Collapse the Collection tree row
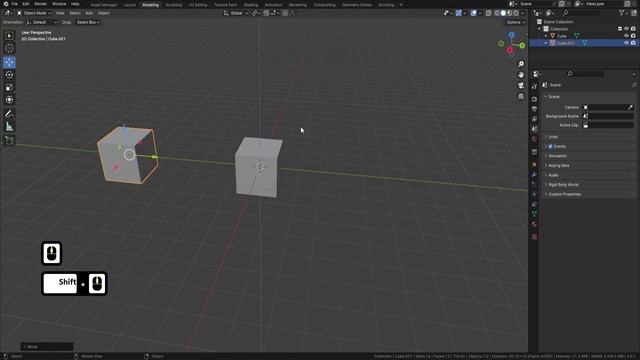 pyautogui.click(x=540, y=29)
